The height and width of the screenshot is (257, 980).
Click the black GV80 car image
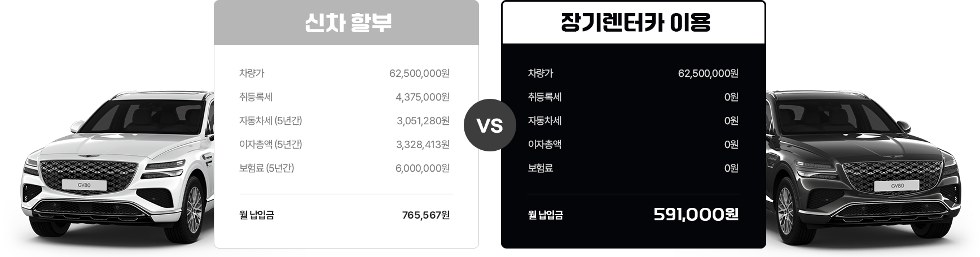pos(869,169)
